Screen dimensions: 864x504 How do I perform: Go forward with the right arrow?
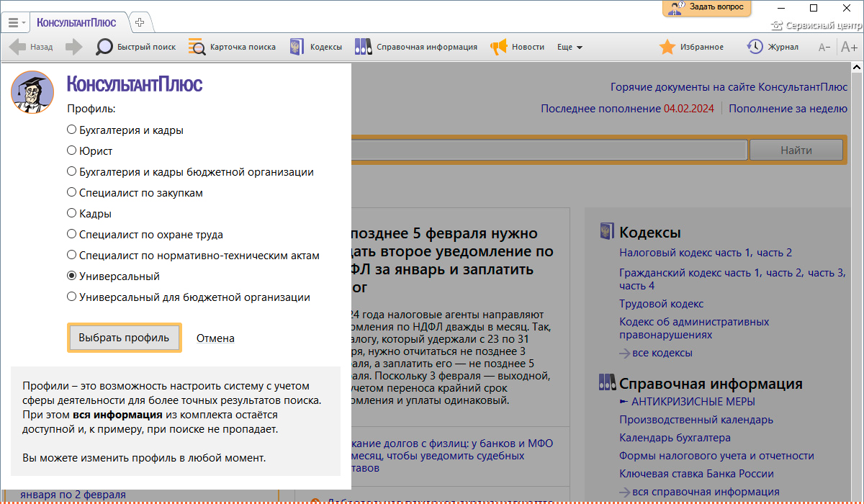tap(73, 47)
